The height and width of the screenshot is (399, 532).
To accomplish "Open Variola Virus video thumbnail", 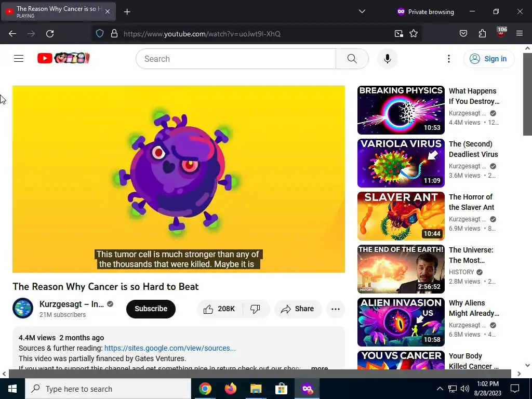I will 401,163.
